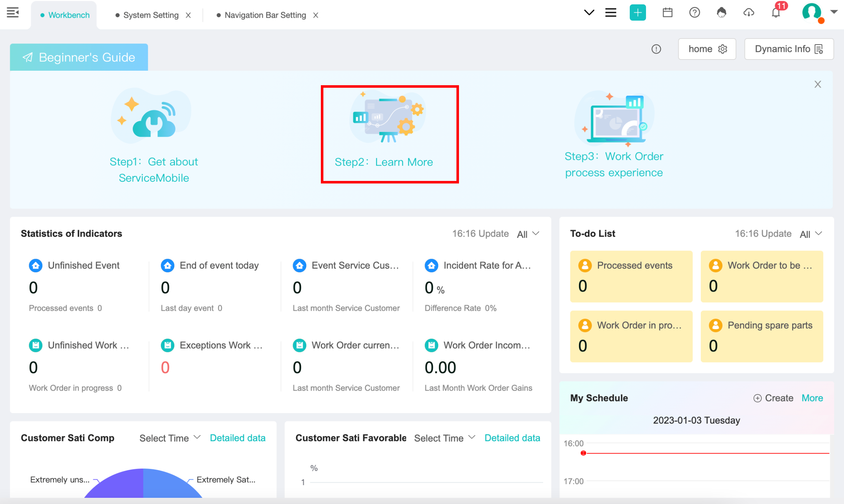Click the End of event today icon
The width and height of the screenshot is (844, 504).
click(167, 266)
